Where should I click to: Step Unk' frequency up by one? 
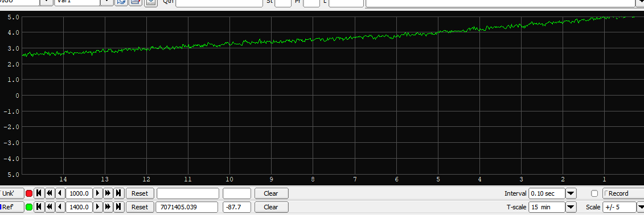pos(98,193)
